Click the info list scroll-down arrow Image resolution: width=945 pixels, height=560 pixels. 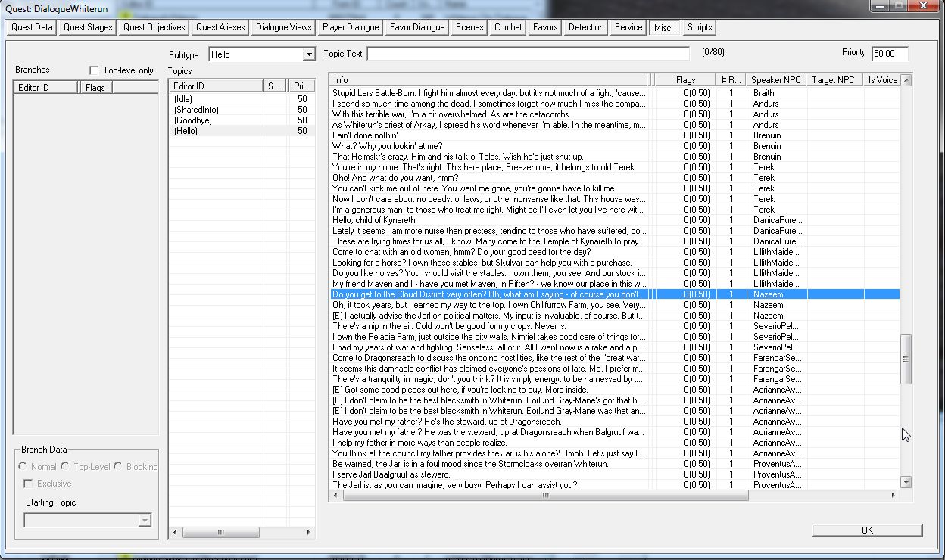(x=906, y=482)
